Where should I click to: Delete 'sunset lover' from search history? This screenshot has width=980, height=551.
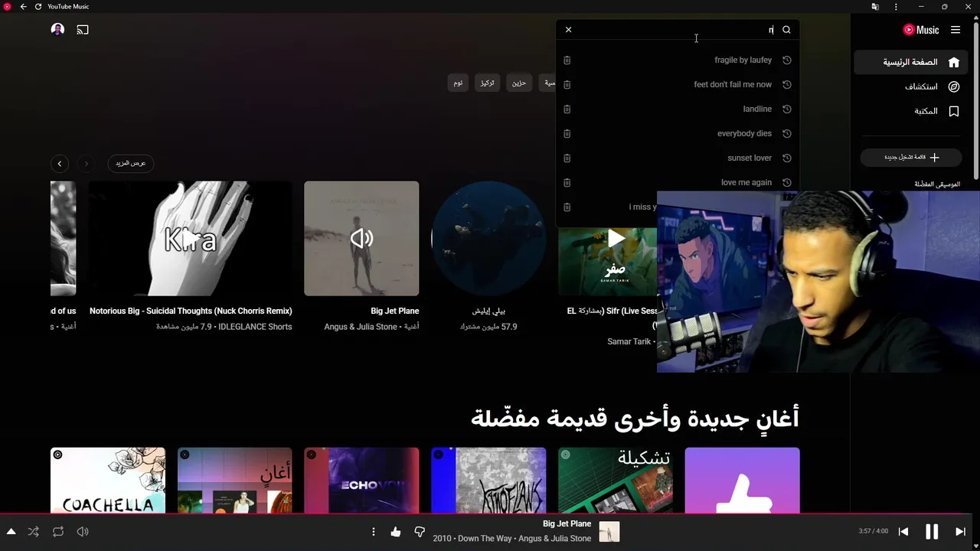(567, 158)
